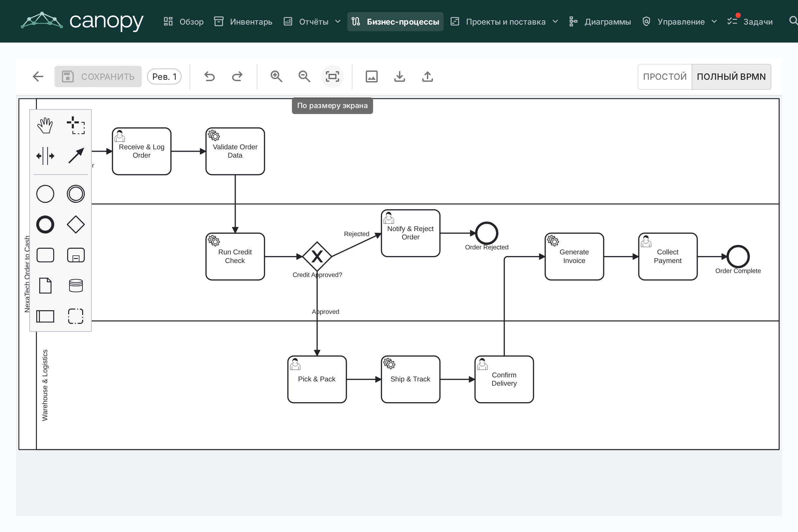This screenshot has width=798, height=532.
Task: Download the BPMN diagram file
Action: pos(400,77)
